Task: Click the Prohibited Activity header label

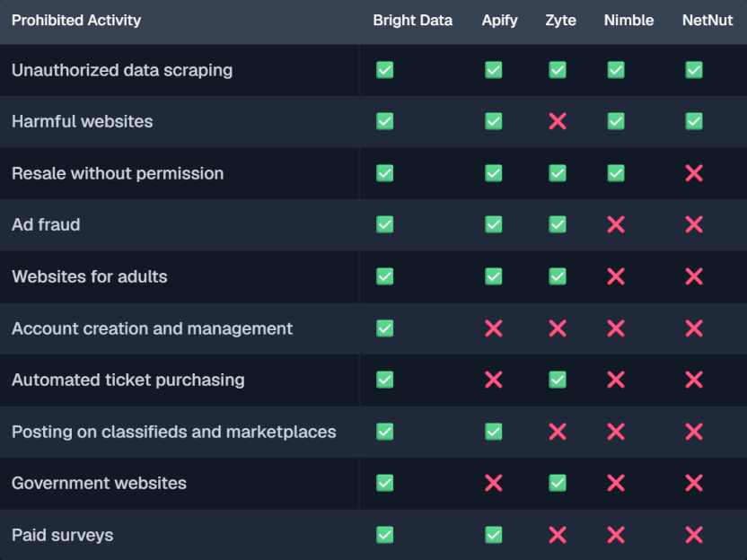Action: (x=76, y=21)
